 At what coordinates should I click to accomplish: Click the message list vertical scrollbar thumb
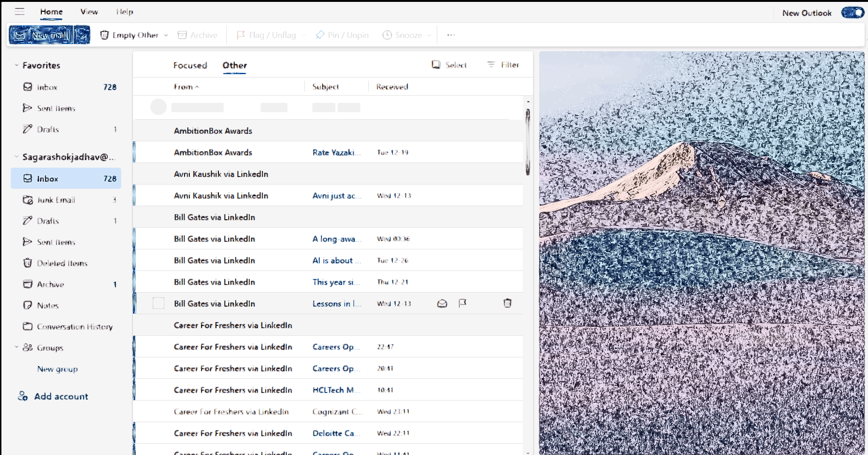pos(527,142)
